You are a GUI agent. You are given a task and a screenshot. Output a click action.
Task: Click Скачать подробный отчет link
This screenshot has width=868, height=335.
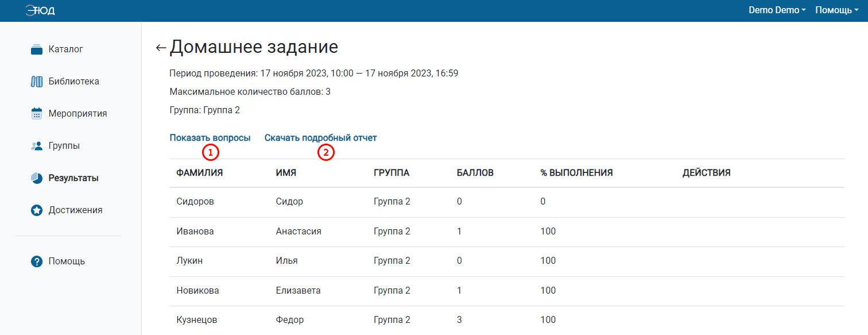click(320, 138)
